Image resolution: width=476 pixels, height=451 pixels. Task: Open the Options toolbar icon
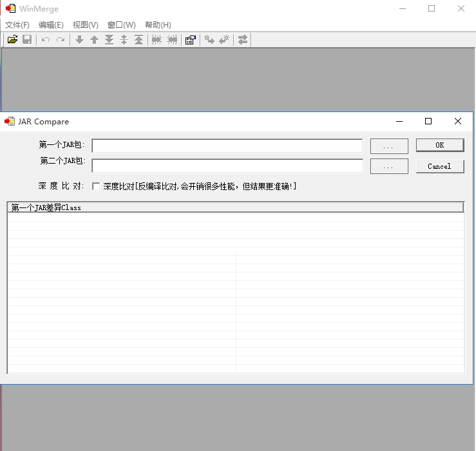click(191, 40)
